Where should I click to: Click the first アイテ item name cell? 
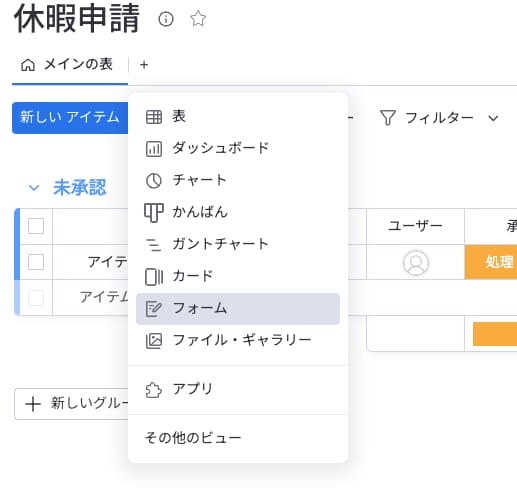click(90, 262)
